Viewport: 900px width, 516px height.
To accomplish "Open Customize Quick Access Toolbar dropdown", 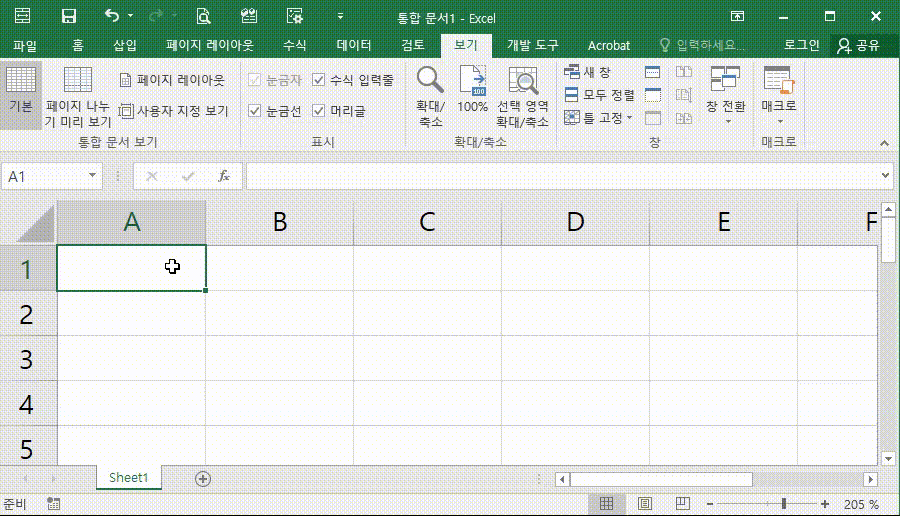I will click(x=340, y=16).
